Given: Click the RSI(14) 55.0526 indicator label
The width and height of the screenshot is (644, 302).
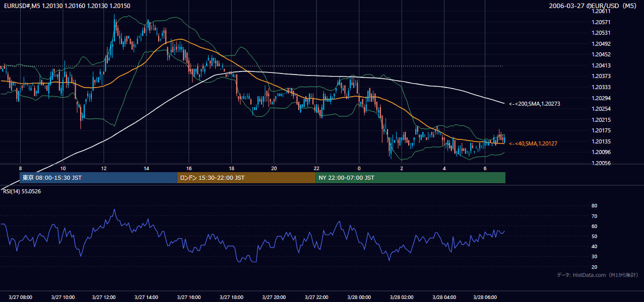Looking at the screenshot, I should click(22, 191).
